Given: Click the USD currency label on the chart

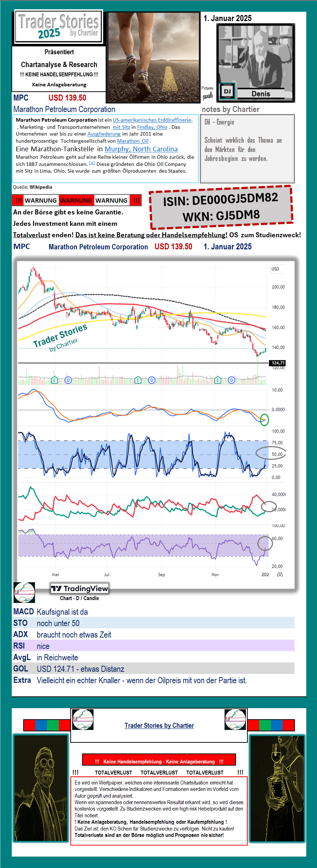Looking at the screenshot, I should pyautogui.click(x=275, y=269).
